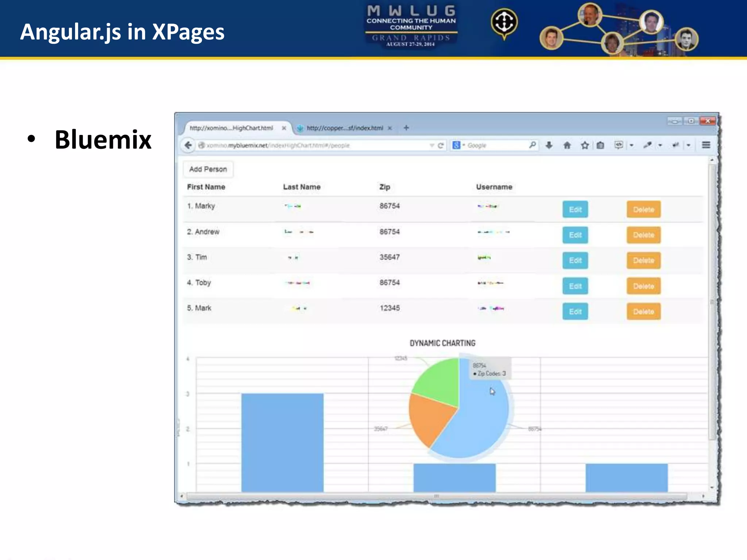747x560 pixels.
Task: Click the name '1. Marky'
Action: [x=201, y=206]
